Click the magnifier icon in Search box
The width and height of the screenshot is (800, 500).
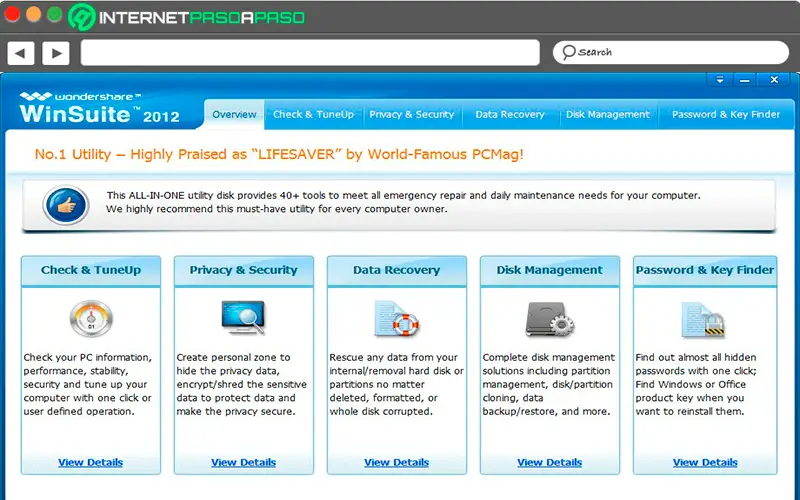pos(568,52)
